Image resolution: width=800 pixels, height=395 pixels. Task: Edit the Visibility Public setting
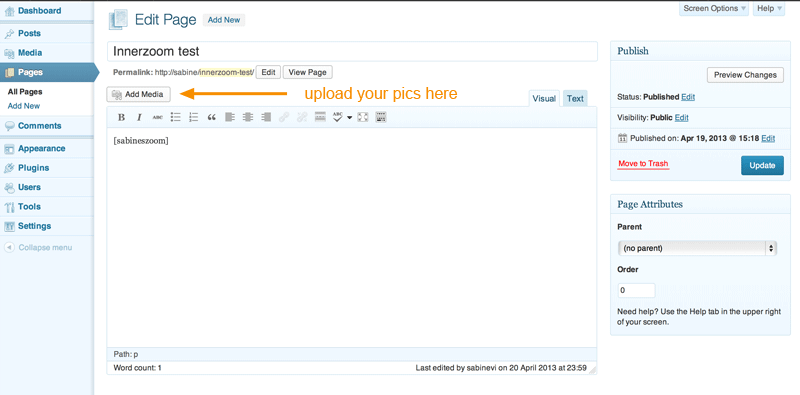tap(681, 118)
